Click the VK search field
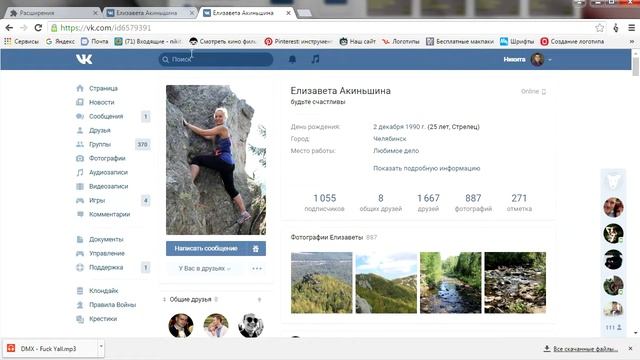The image size is (640, 360). coord(216,59)
